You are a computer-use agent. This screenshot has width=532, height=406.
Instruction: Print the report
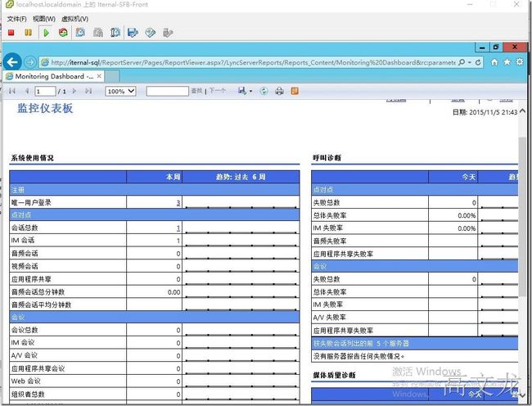[x=279, y=91]
